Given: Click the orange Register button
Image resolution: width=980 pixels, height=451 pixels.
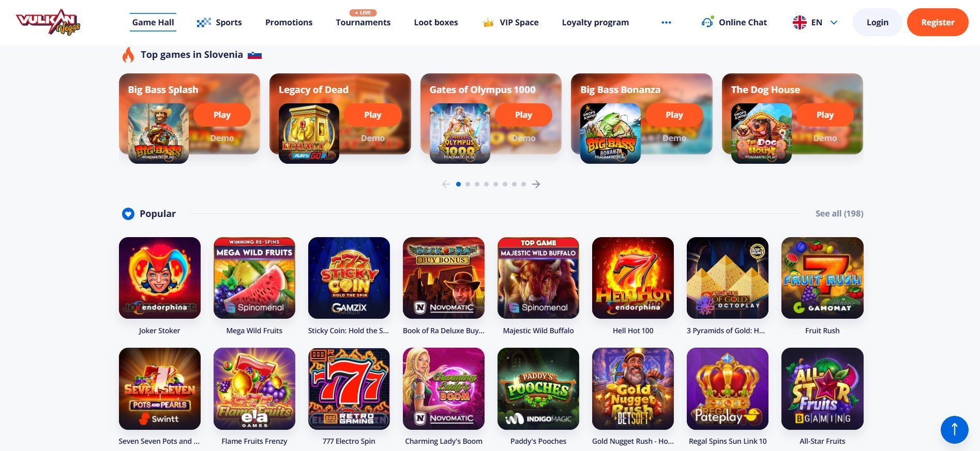Looking at the screenshot, I should (938, 22).
